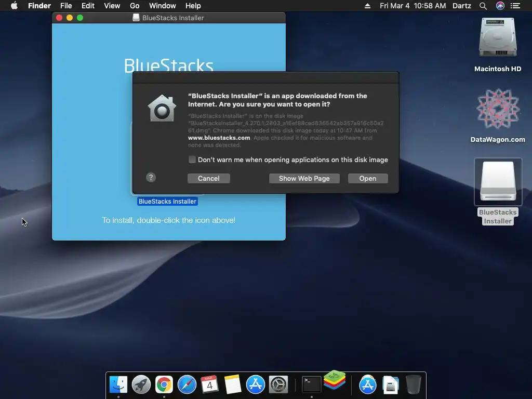Screen dimensions: 532x399
Task: Click www.bluestacks.com text in dialog
Action: coord(219,138)
